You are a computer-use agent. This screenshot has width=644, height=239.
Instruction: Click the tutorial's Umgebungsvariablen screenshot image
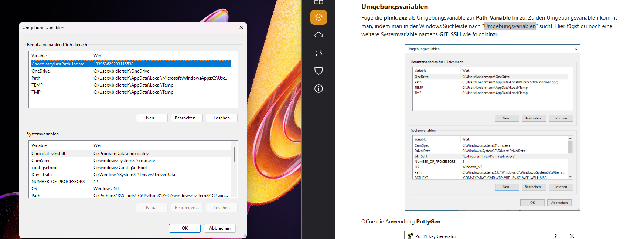pyautogui.click(x=492, y=127)
